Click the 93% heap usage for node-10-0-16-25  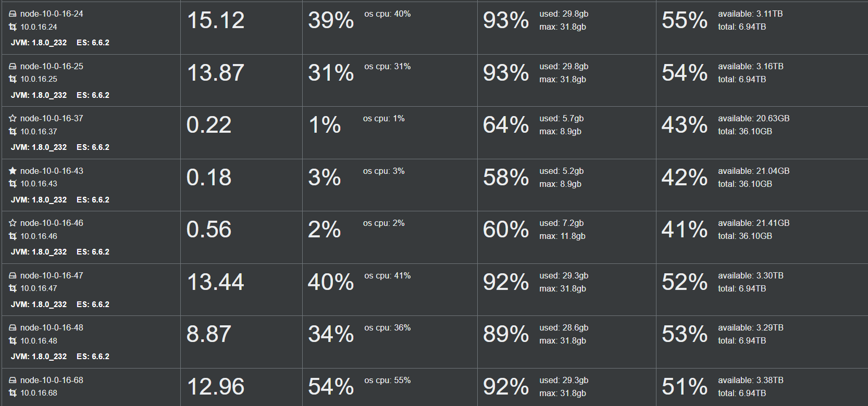pos(506,72)
